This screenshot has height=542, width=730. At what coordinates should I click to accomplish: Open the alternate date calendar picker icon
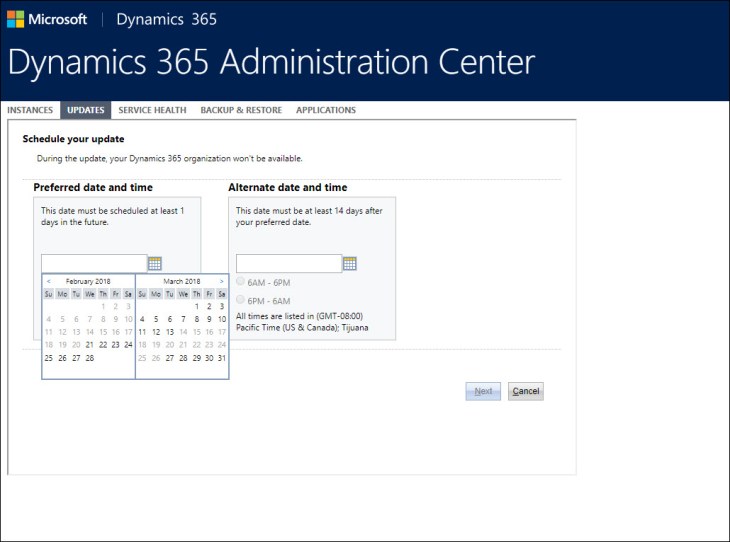(350, 264)
